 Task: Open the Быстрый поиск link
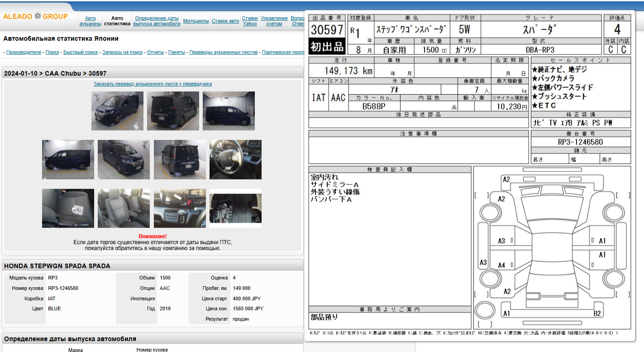[81, 52]
